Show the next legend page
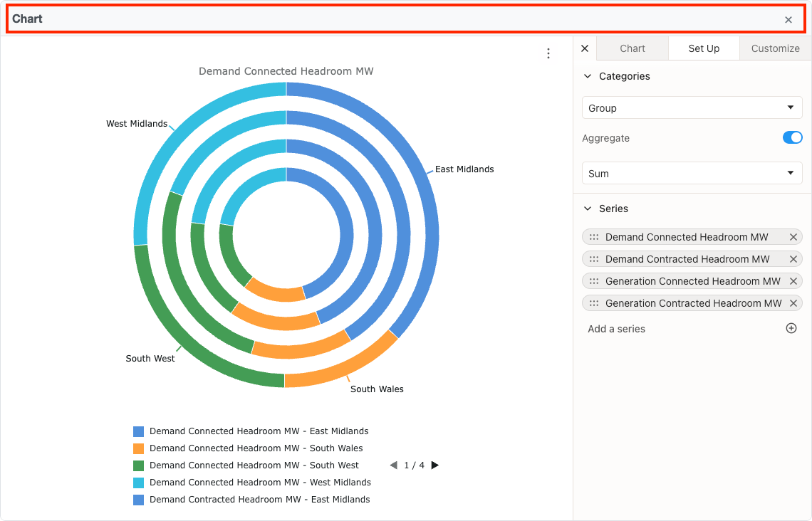 [x=434, y=465]
